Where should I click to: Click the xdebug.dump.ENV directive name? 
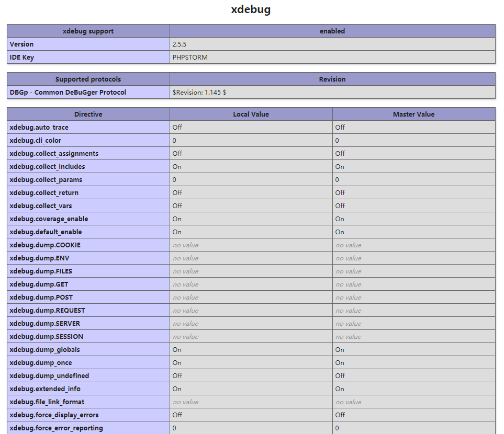[x=40, y=258]
